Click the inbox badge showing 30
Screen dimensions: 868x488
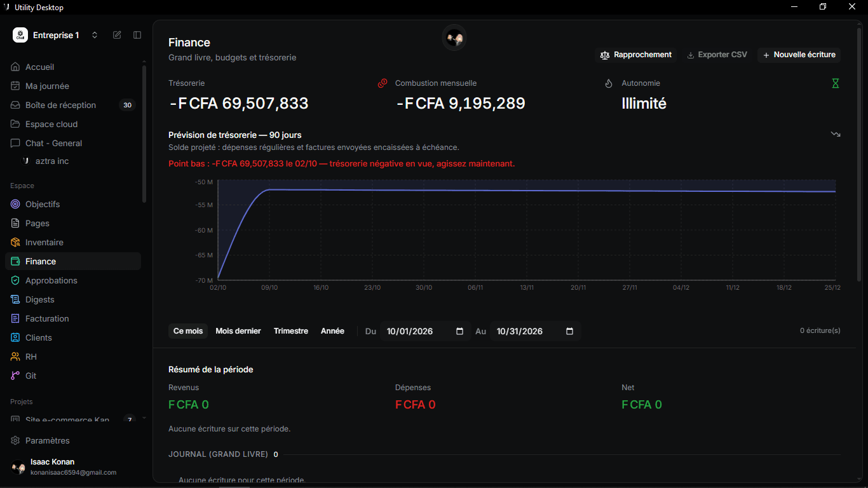128,105
